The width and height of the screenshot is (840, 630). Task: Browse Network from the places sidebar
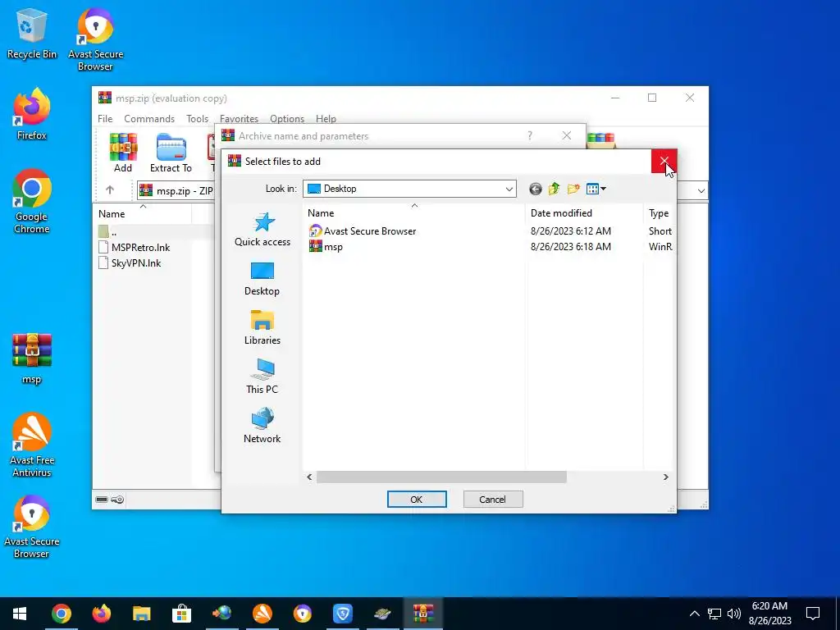pos(262,426)
